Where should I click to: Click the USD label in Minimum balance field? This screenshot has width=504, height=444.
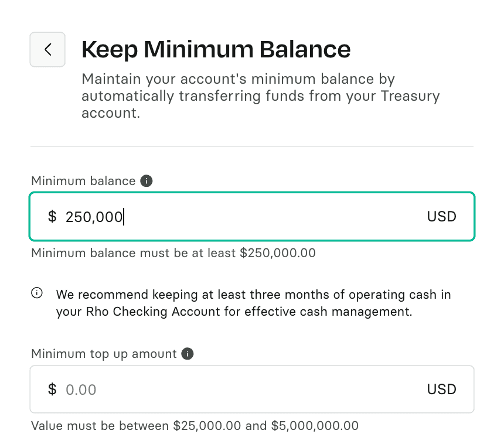[441, 217]
